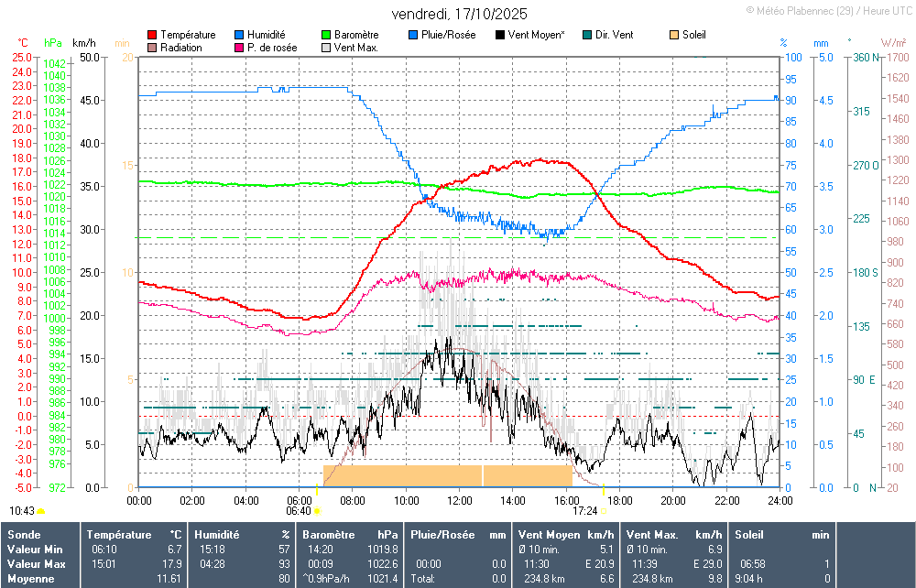Click the date title vendredi, 17/10/2025
916x588 pixels.
(x=459, y=14)
